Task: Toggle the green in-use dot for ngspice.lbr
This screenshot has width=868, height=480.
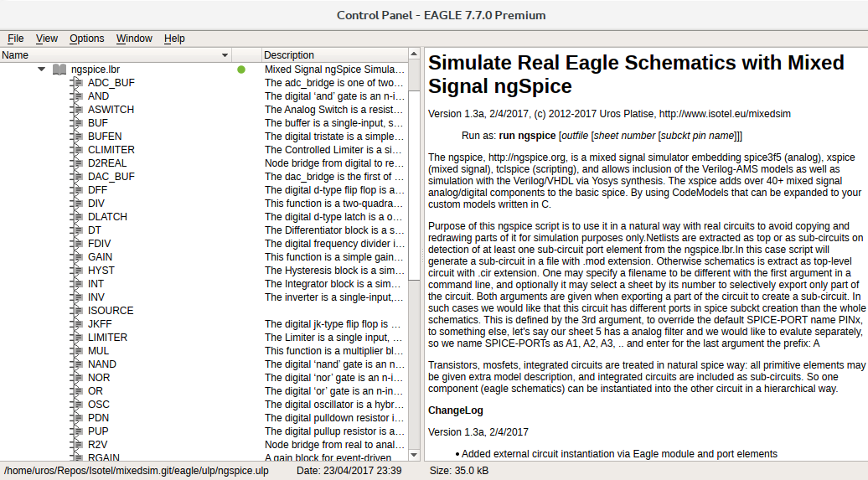Action: tap(240, 70)
